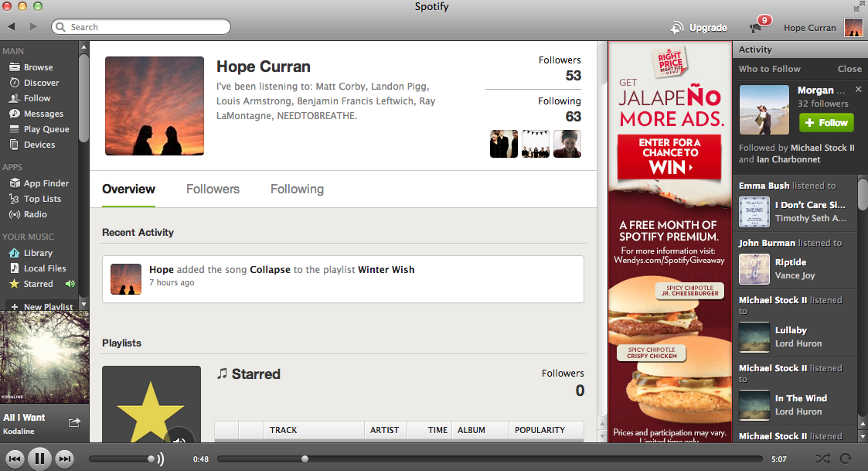Sort by the ARTIST column header
The height and width of the screenshot is (471, 868).
385,430
